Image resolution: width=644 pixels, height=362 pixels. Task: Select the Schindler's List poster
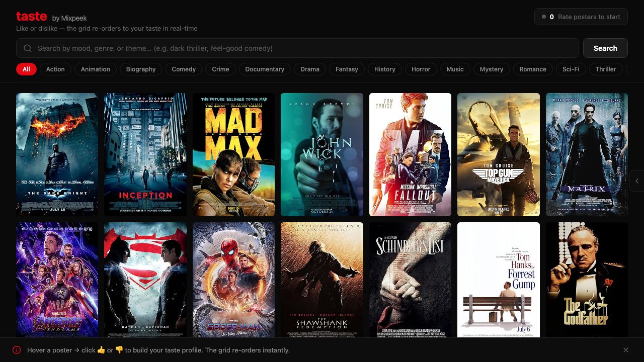point(411,280)
